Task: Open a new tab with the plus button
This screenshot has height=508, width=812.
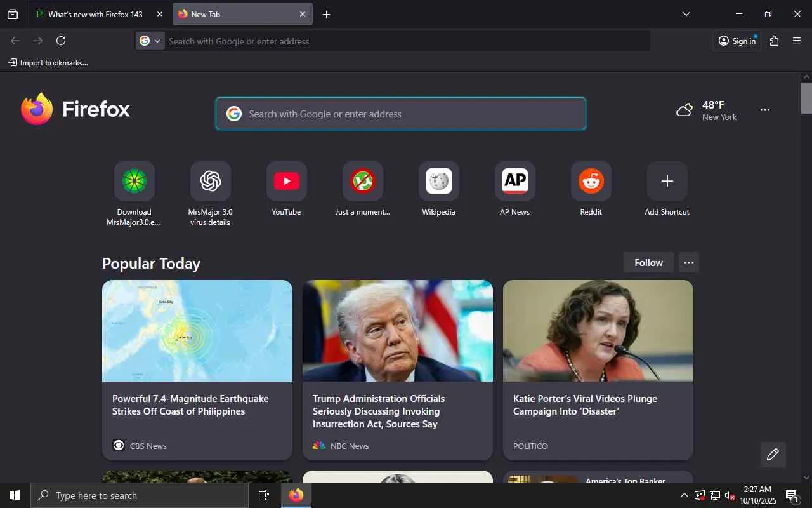Action: tap(326, 14)
